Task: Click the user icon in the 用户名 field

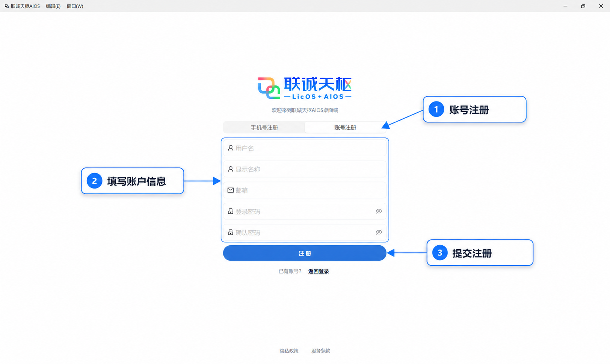Action: (231, 148)
